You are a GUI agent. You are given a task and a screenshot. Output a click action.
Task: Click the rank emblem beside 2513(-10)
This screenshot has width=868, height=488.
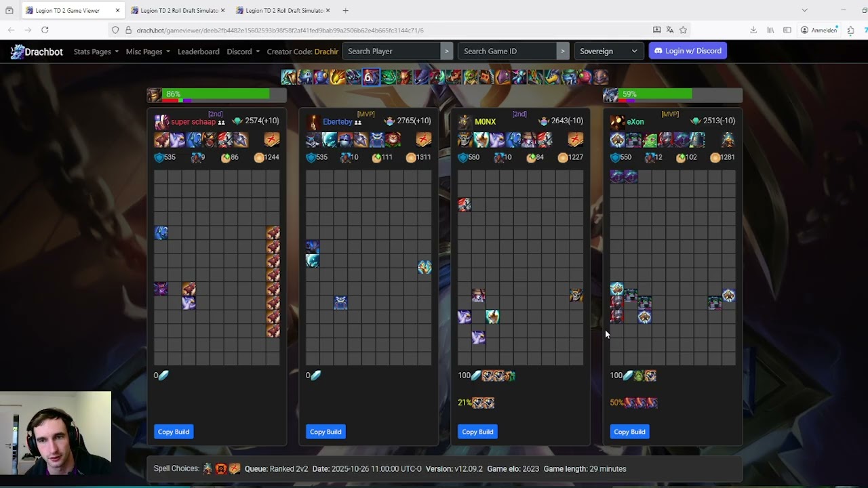coord(696,121)
